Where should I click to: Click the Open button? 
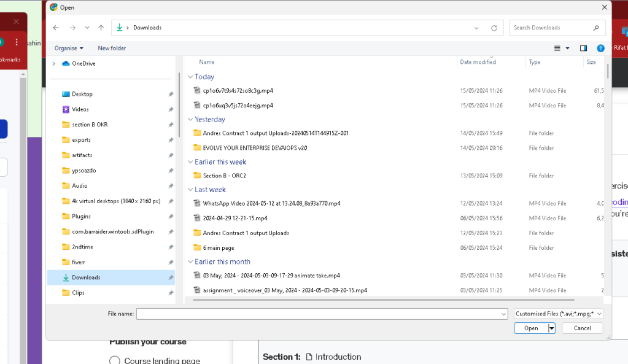(x=531, y=328)
